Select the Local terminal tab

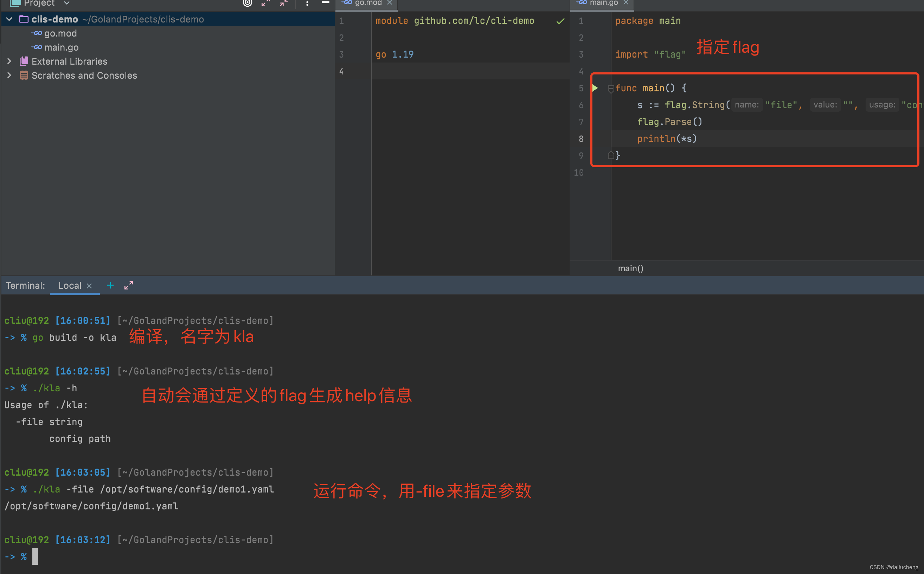coord(70,285)
